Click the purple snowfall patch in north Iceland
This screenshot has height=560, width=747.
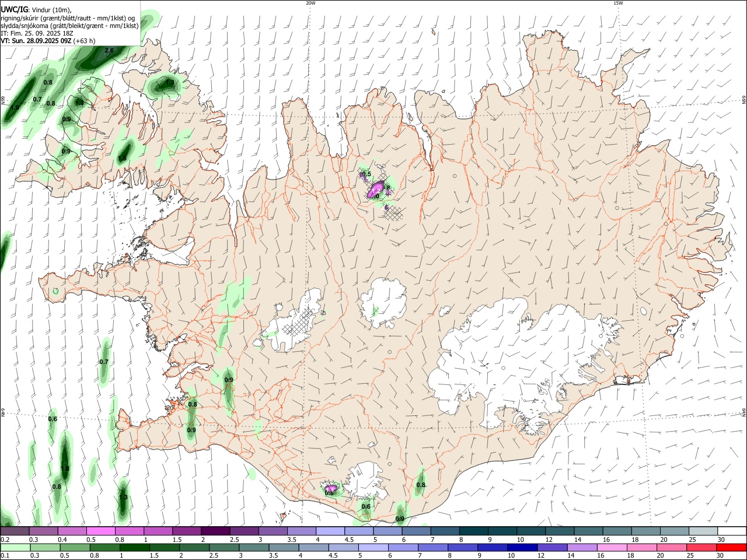pyautogui.click(x=375, y=190)
